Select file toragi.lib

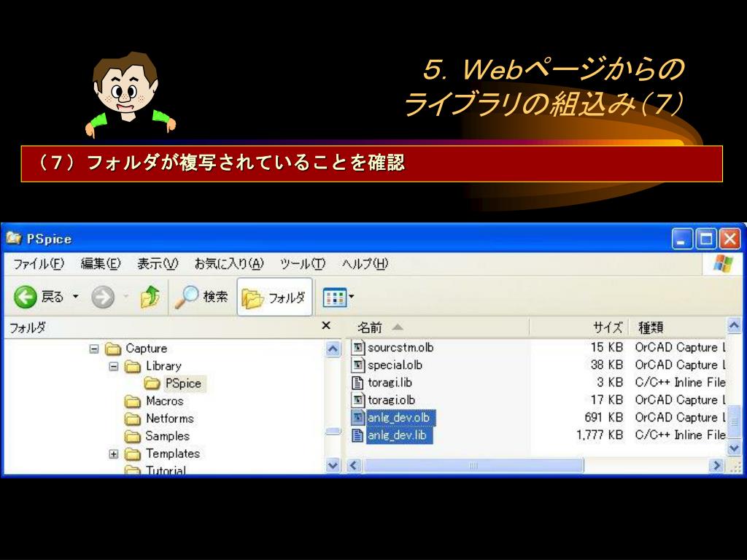coord(390,383)
